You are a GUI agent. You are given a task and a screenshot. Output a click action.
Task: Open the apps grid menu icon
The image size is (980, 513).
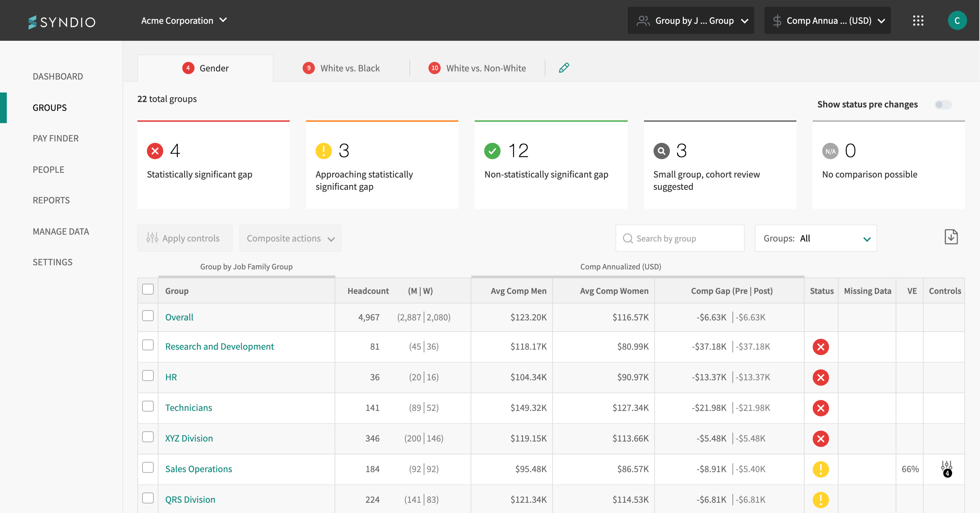click(x=918, y=20)
